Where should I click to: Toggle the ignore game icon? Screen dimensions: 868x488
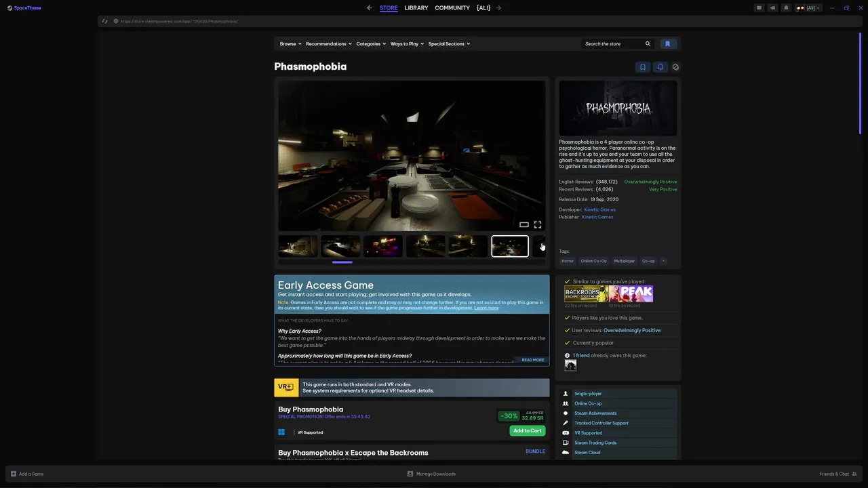(675, 67)
